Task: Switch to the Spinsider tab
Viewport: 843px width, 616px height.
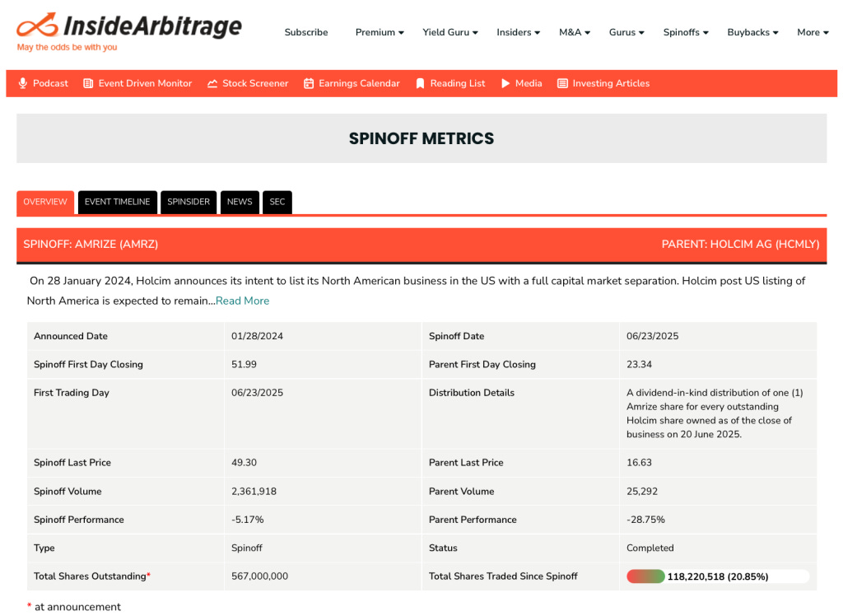Action: coord(189,203)
